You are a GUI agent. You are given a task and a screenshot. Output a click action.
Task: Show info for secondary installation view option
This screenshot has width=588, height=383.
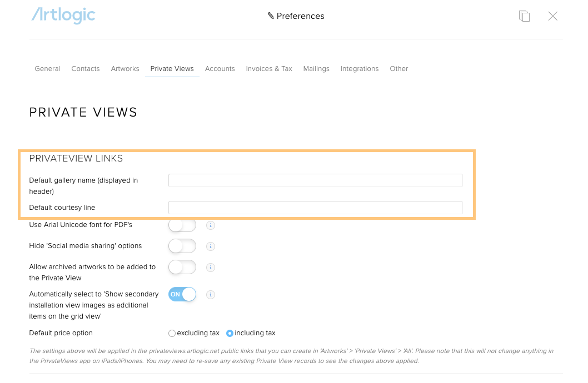pyautogui.click(x=211, y=295)
